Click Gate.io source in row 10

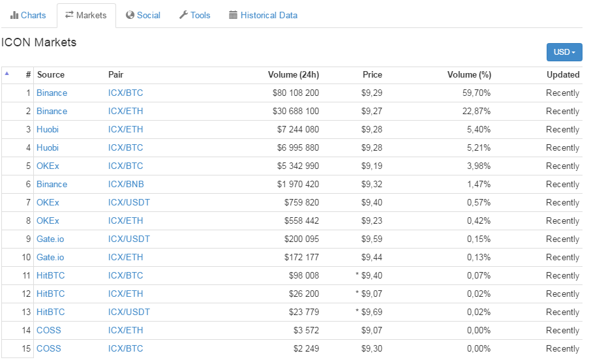(50, 257)
